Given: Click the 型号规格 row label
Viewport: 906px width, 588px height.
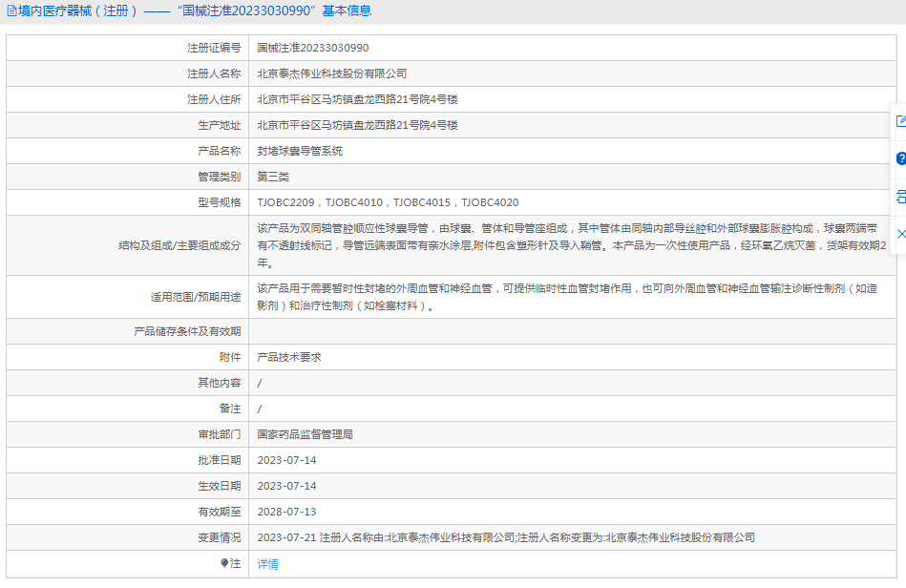Looking at the screenshot, I should [220, 202].
